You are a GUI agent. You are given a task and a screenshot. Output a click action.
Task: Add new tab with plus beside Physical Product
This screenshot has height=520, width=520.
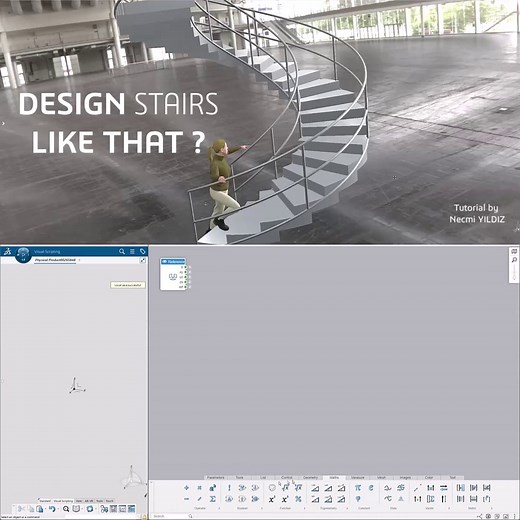(x=79, y=260)
